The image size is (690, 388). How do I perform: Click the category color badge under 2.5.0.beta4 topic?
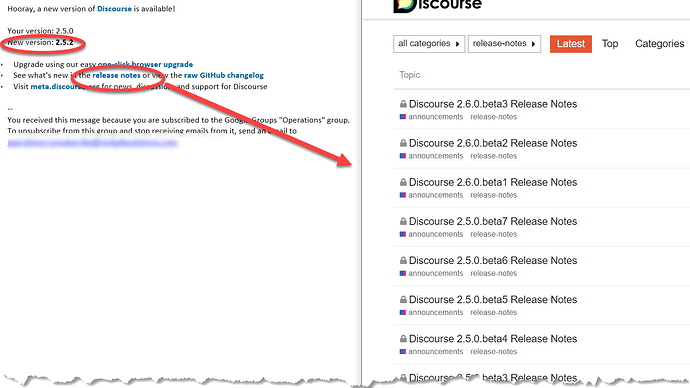(x=403, y=352)
